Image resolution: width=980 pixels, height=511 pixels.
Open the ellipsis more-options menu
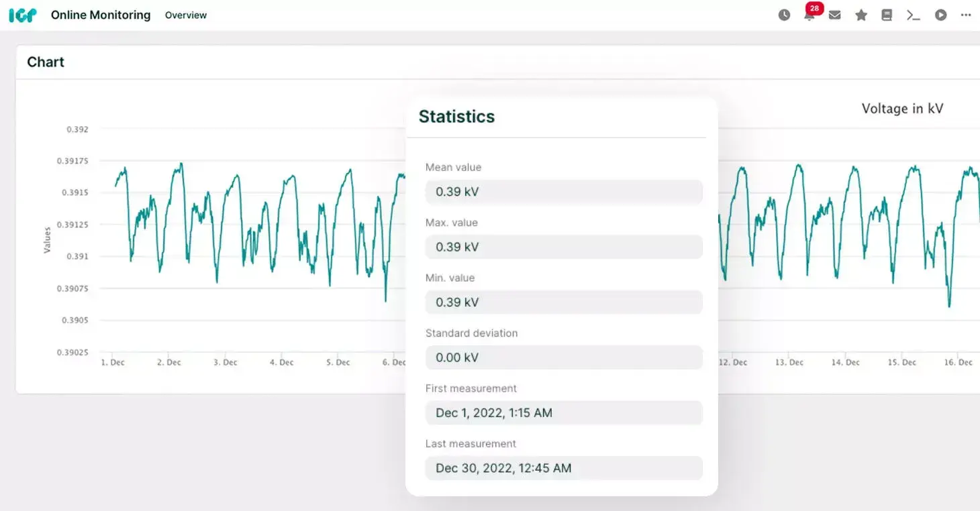point(967,15)
